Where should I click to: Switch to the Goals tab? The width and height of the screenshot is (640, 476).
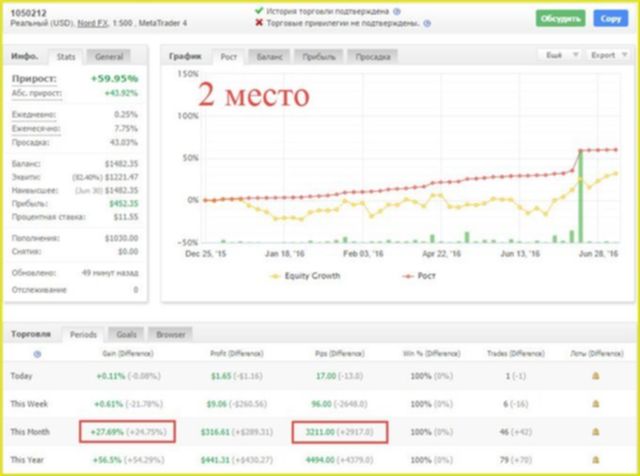(x=126, y=334)
